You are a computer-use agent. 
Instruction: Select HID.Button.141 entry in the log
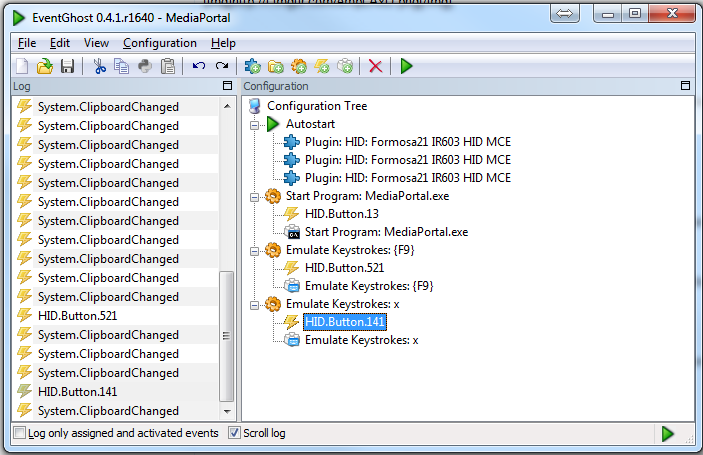(x=77, y=392)
